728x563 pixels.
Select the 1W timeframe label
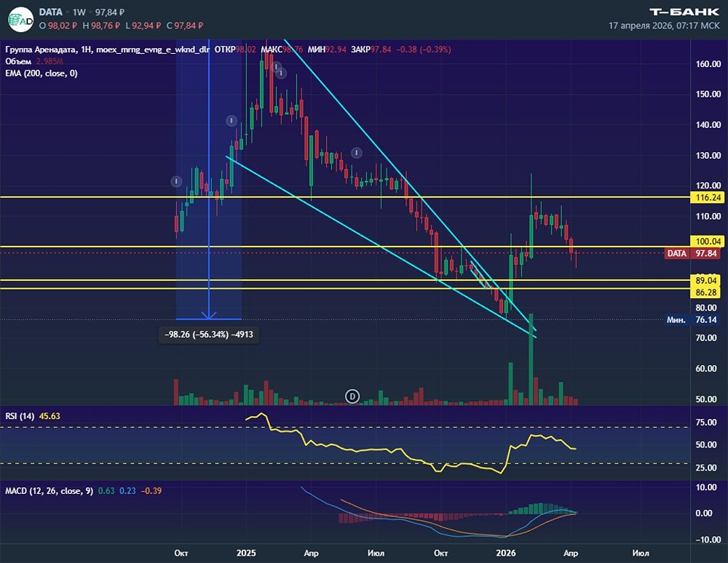(x=79, y=12)
